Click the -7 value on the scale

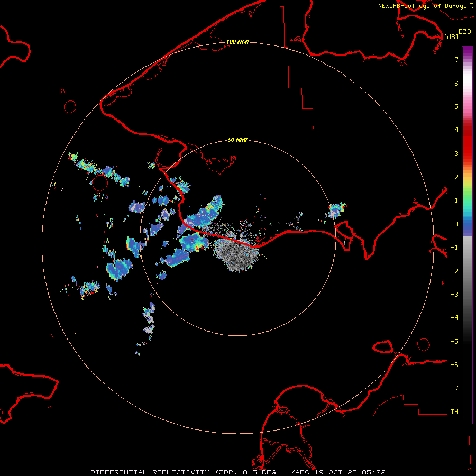(x=454, y=388)
